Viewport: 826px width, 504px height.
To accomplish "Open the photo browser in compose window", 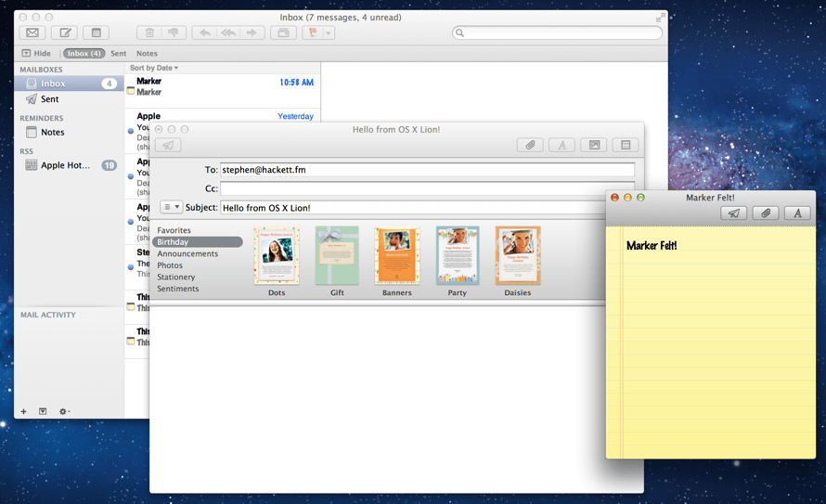I will pos(594,145).
